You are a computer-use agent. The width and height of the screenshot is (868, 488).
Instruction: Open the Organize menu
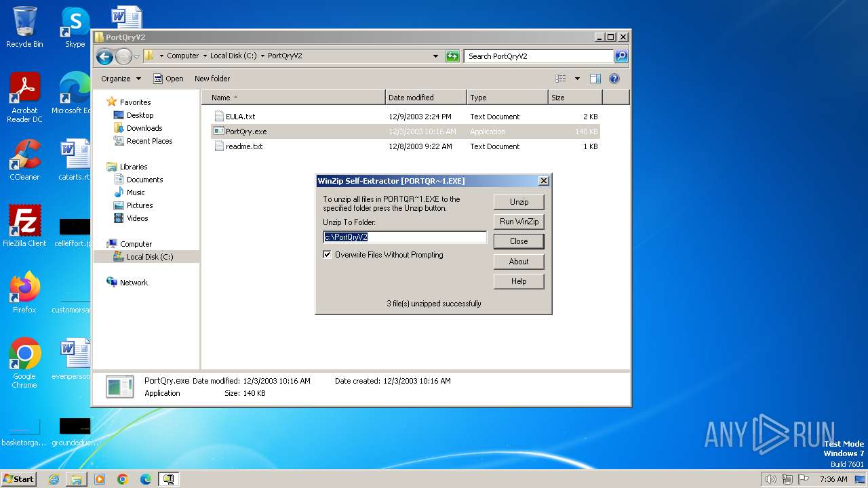point(121,79)
